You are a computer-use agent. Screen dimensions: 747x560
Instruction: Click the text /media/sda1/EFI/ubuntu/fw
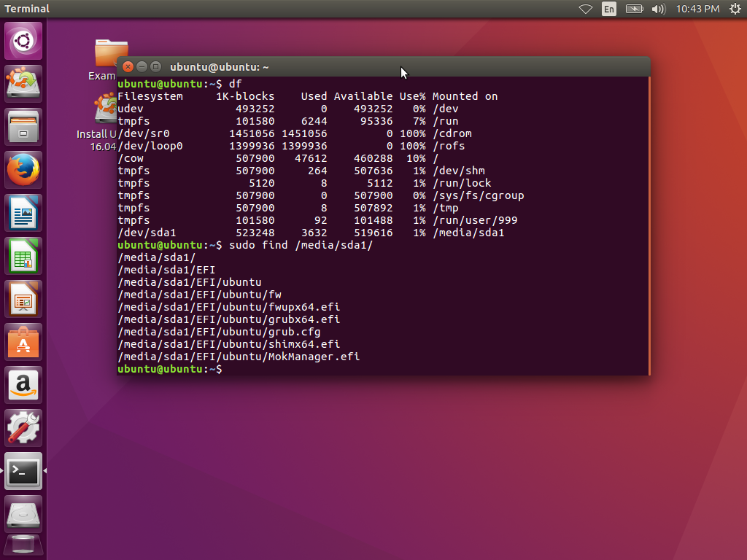200,295
